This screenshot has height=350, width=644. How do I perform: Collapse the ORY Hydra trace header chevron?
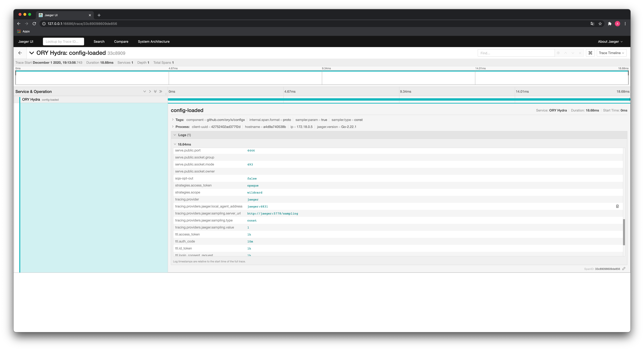31,53
